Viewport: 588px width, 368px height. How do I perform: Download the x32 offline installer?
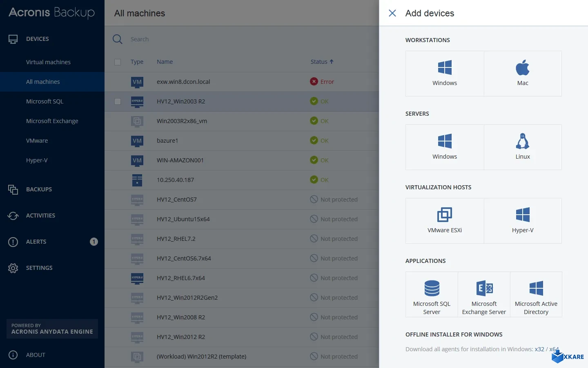tap(539, 349)
